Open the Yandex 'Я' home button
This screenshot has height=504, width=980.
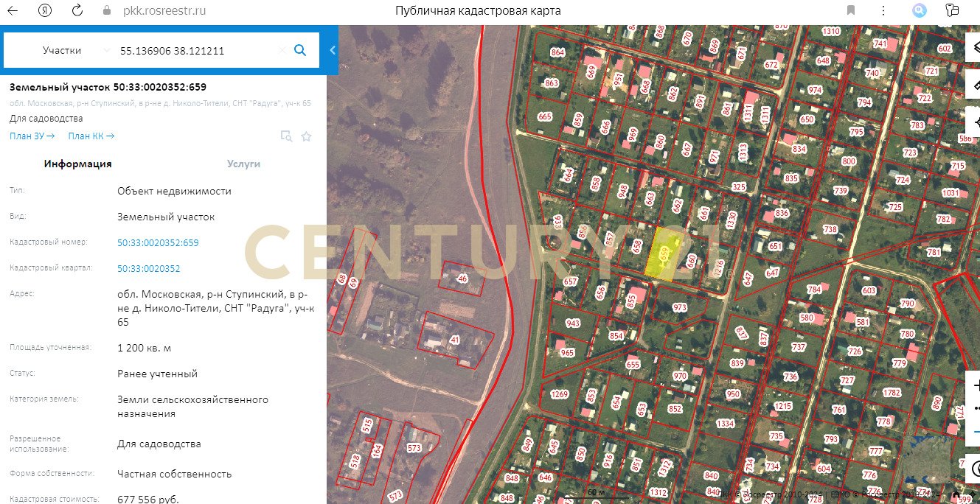[x=45, y=10]
